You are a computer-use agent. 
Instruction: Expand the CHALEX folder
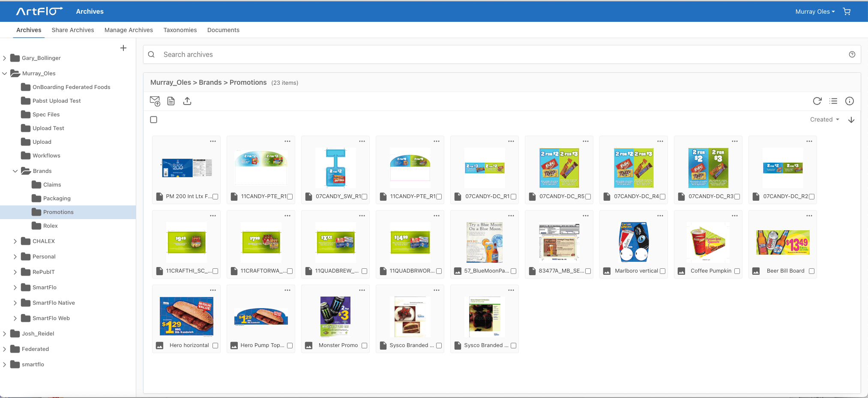click(15, 241)
